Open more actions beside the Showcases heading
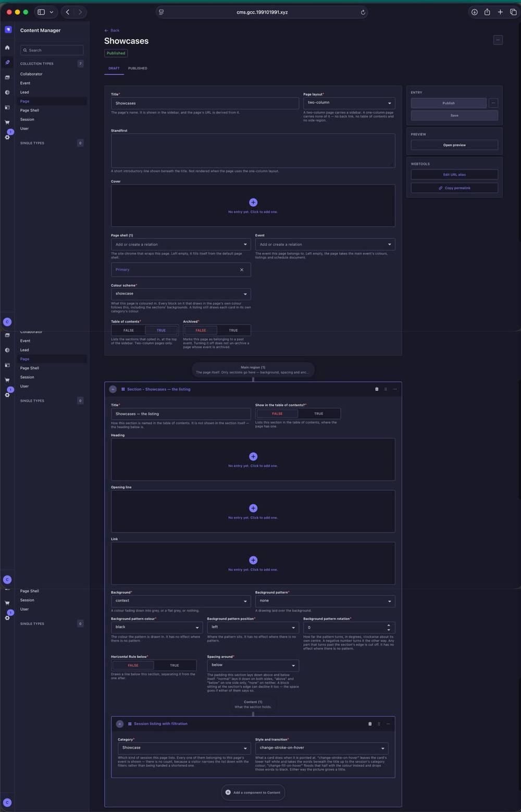 [498, 40]
